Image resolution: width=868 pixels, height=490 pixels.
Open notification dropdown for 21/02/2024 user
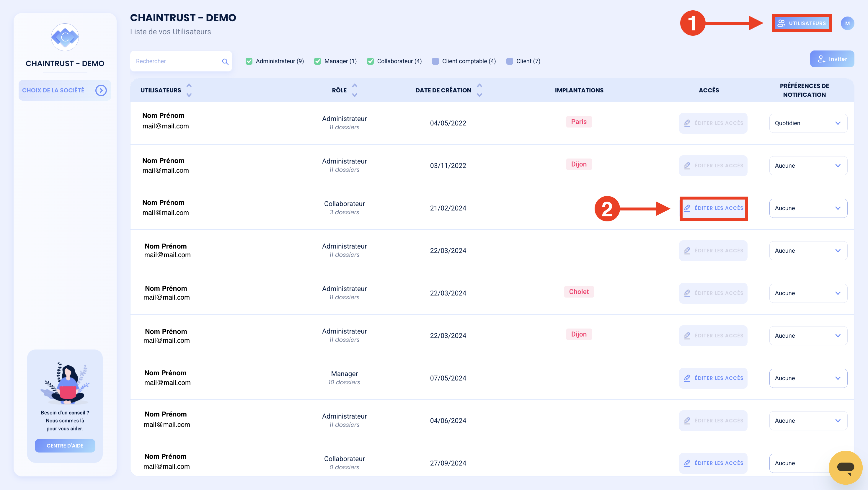tap(808, 208)
